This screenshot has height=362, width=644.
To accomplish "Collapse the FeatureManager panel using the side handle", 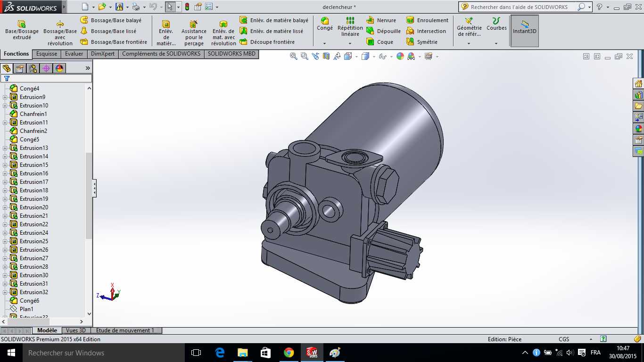I will (94, 188).
